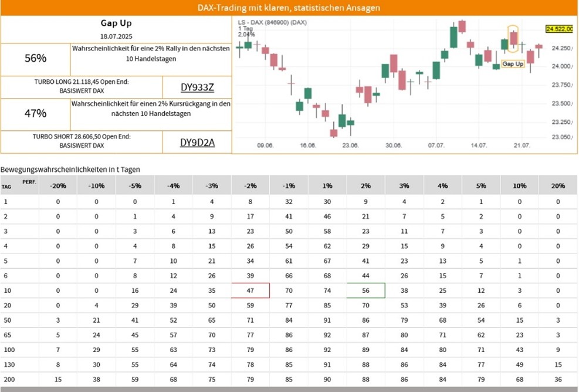Image resolution: width=579 pixels, height=392 pixels.
Task: Click the 2% Rally probability description text
Action: 151,53
